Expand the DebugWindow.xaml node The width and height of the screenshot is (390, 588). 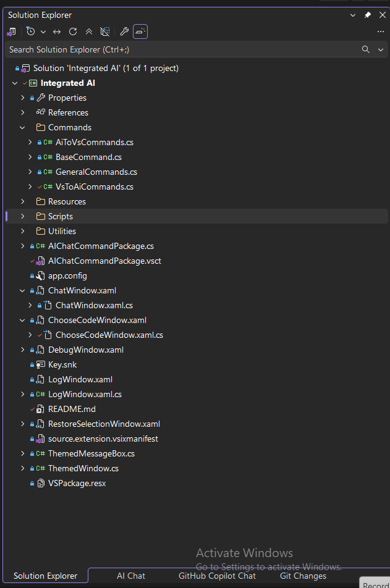[22, 350]
